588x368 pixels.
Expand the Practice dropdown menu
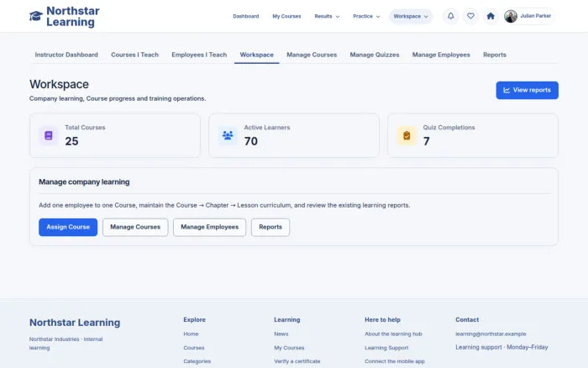366,17
